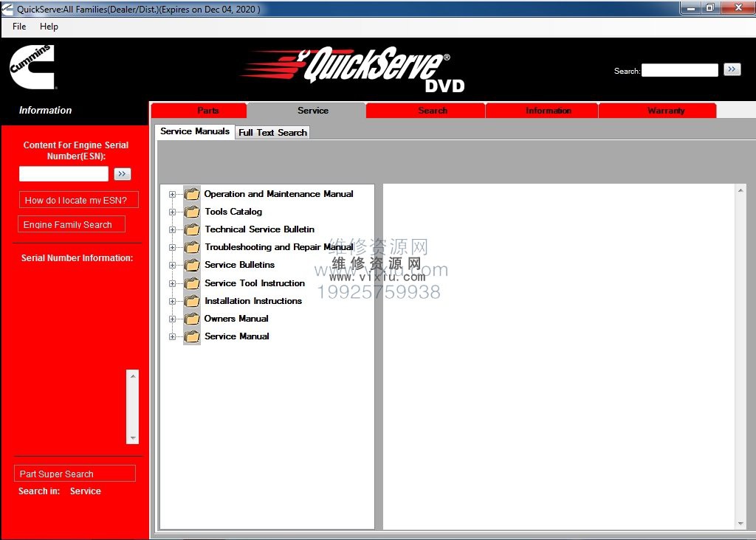The width and height of the screenshot is (756, 540).
Task: Expand the Installation Instructions node
Action: click(x=172, y=302)
